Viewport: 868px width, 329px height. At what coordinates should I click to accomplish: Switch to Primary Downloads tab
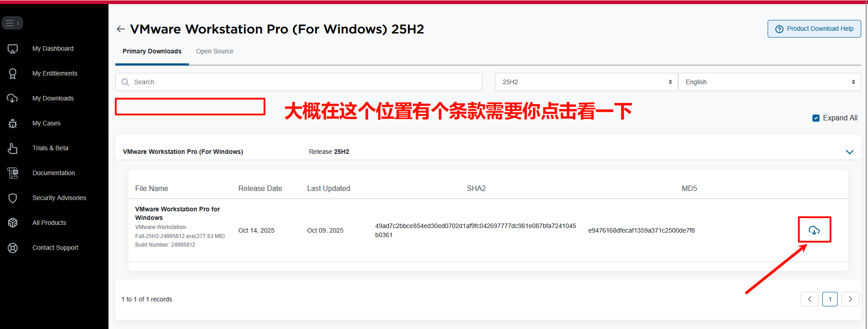[152, 51]
